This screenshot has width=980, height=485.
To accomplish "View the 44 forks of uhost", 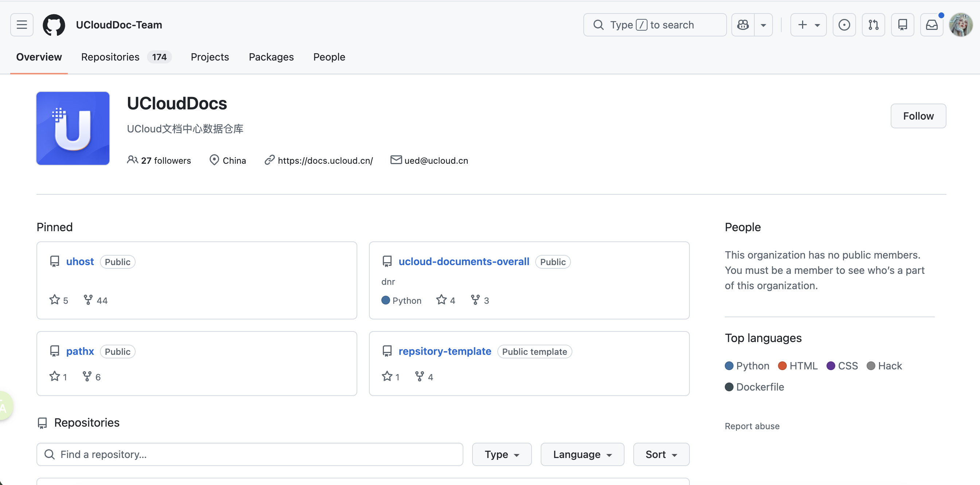I will [x=96, y=300].
